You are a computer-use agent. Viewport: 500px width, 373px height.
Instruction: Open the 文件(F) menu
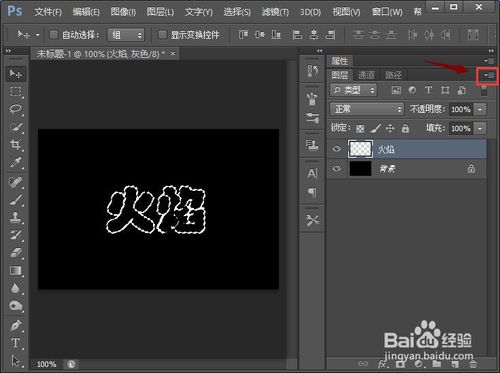point(48,12)
